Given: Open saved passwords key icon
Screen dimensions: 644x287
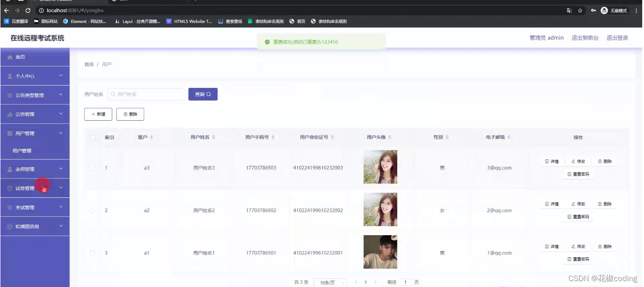Looking at the screenshot, I should [594, 10].
